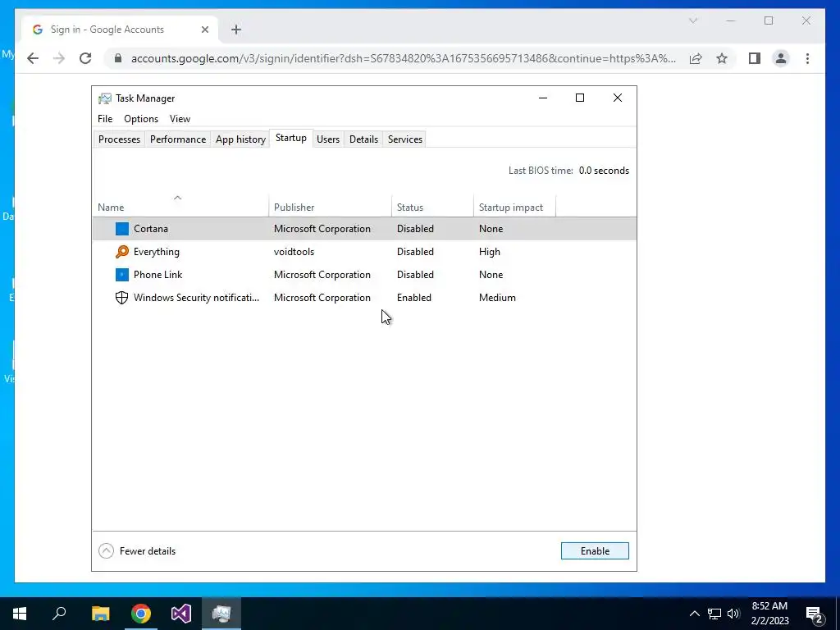840x630 pixels.
Task: Open Chrome tab search chevron
Action: point(692,21)
